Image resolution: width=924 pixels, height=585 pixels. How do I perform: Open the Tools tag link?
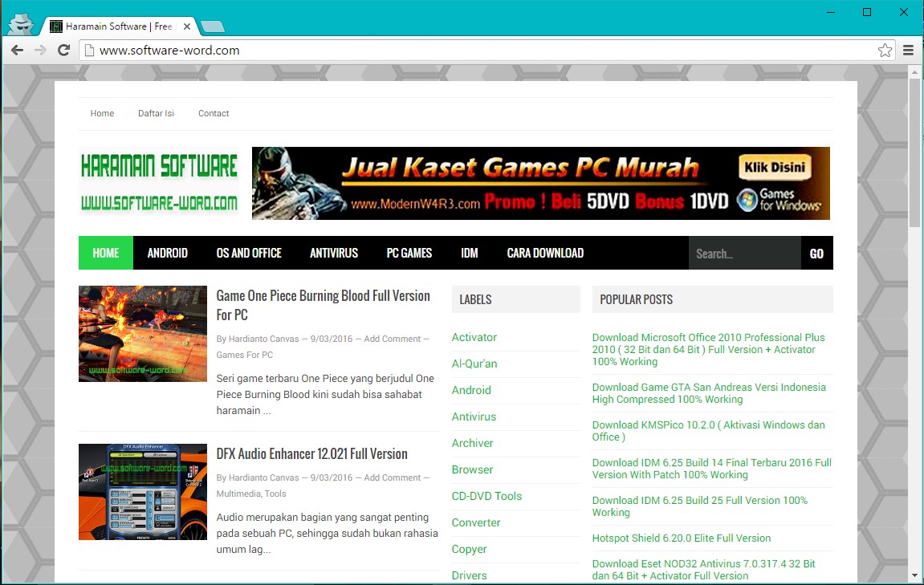point(275,494)
